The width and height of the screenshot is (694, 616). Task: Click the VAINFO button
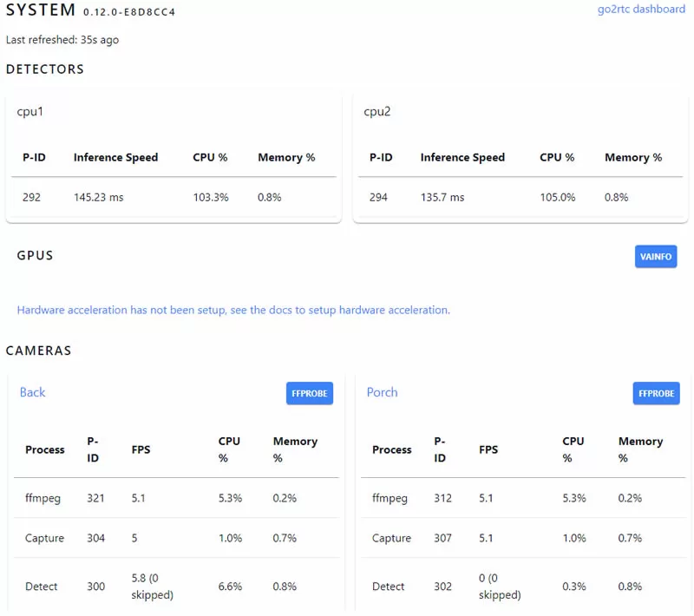click(656, 257)
